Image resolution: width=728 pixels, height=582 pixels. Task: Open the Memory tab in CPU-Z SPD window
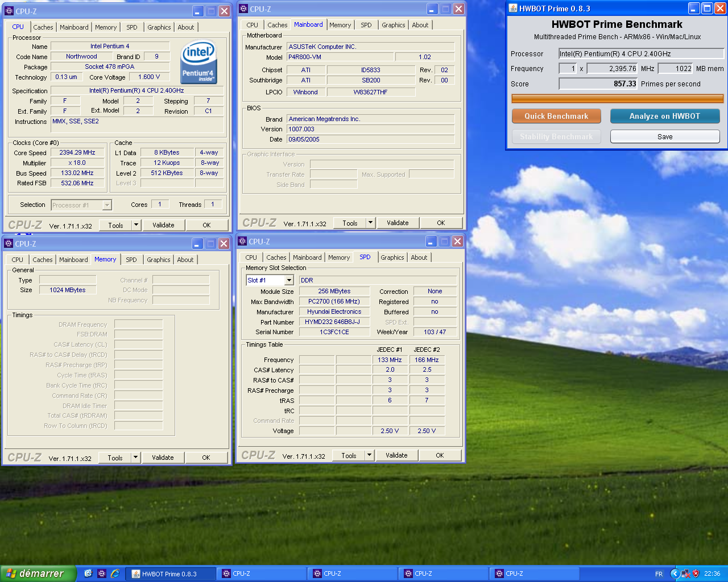pos(339,257)
